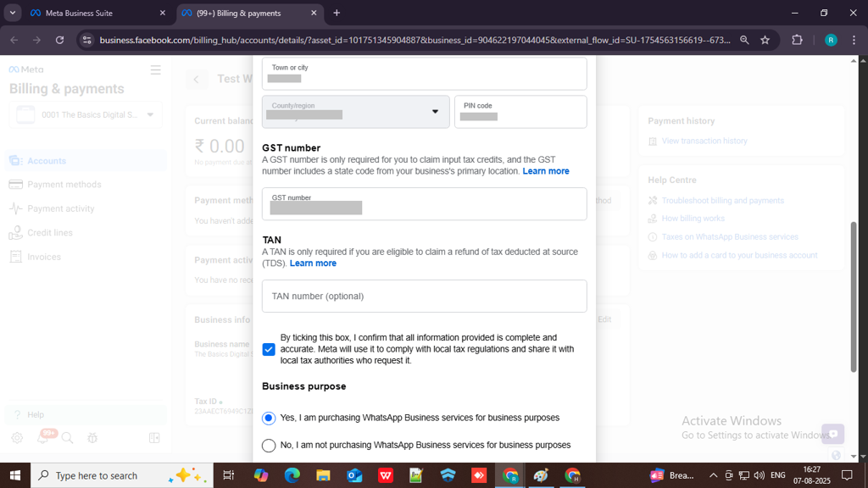Viewport: 868px width, 488px height.
Task: Open the settings gear icon in sidebar footer
Action: point(17,438)
